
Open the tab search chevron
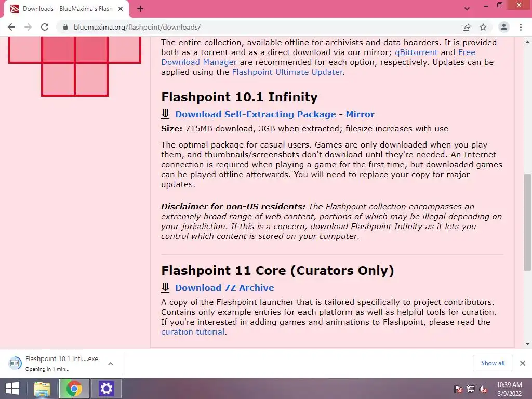coord(467,9)
